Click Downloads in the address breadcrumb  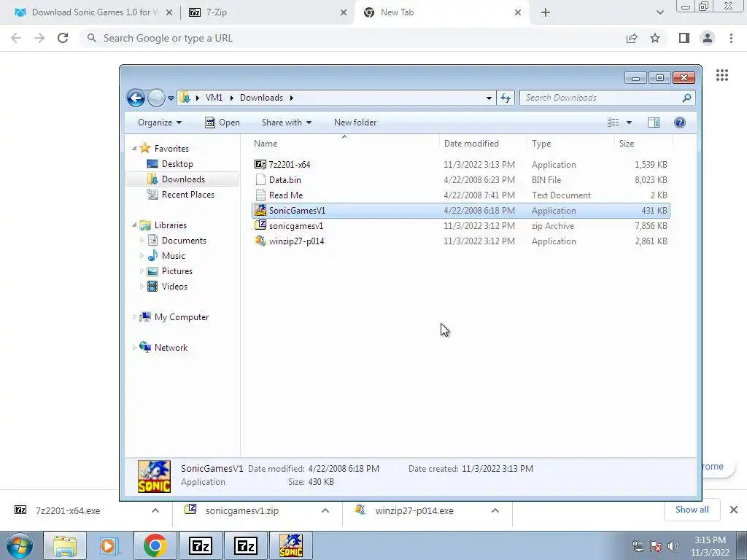click(261, 98)
